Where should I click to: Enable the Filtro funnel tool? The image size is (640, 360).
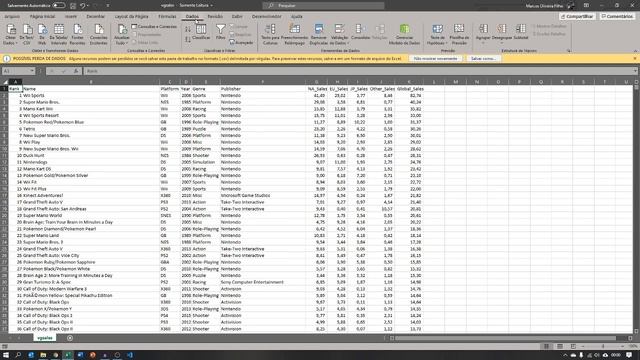coord(220,32)
